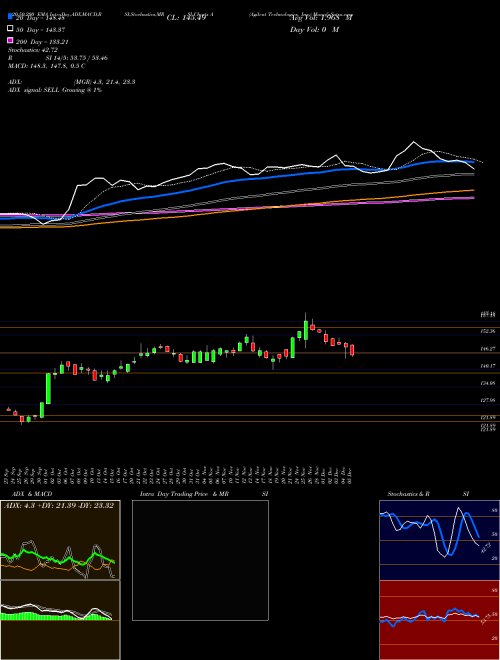Open the red RSI chart panel

(439, 620)
